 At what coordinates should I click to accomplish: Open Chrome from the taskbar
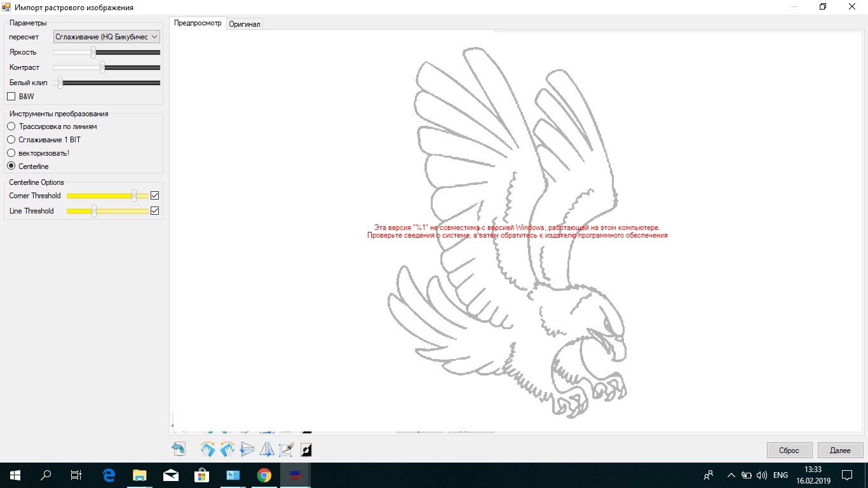click(x=264, y=475)
